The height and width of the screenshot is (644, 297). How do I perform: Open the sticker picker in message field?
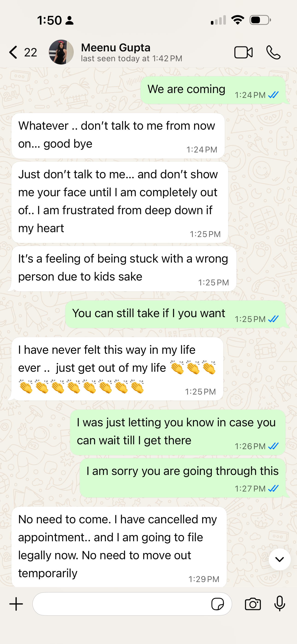click(x=218, y=604)
